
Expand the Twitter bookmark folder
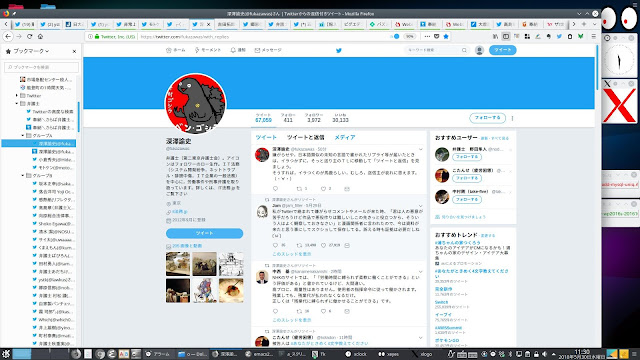17,96
